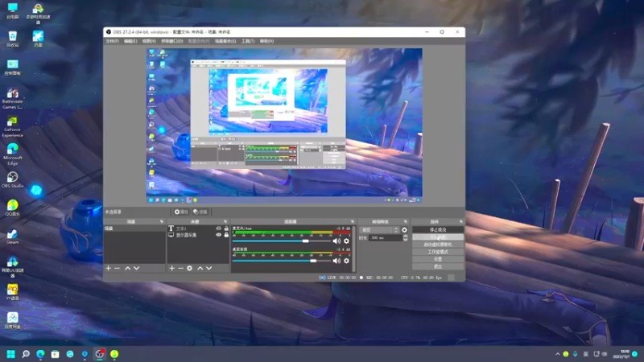
Task: Open the File menu in OBS
Action: click(112, 41)
